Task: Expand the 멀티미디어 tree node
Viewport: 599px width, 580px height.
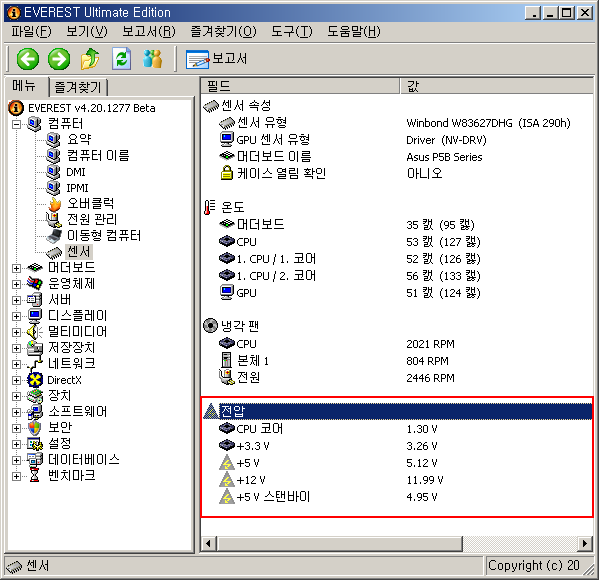Action: (x=16, y=332)
